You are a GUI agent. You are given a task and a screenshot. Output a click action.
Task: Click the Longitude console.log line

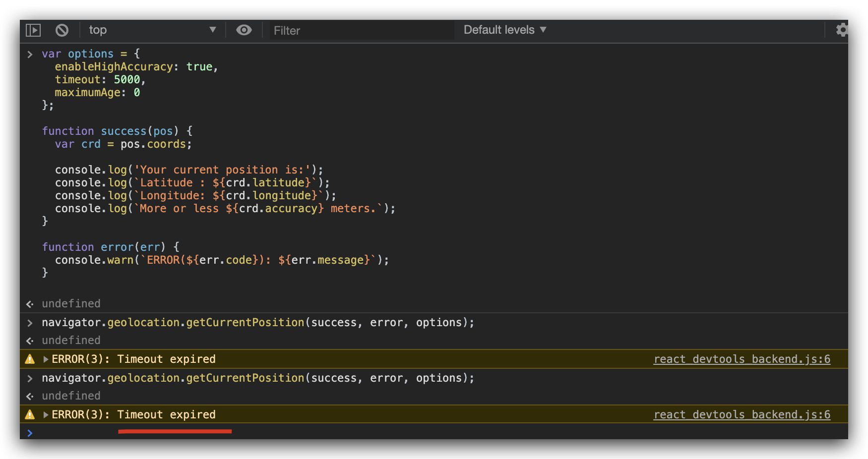point(195,196)
